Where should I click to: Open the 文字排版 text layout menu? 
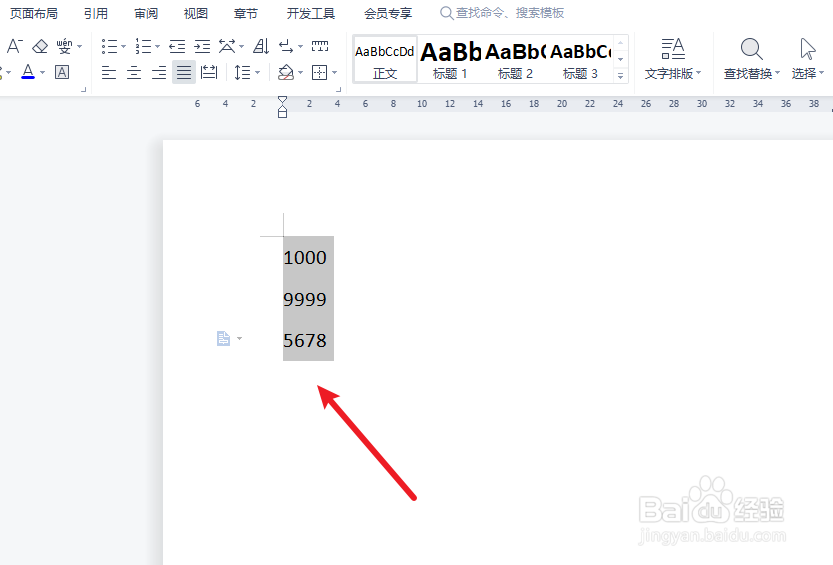click(x=673, y=59)
